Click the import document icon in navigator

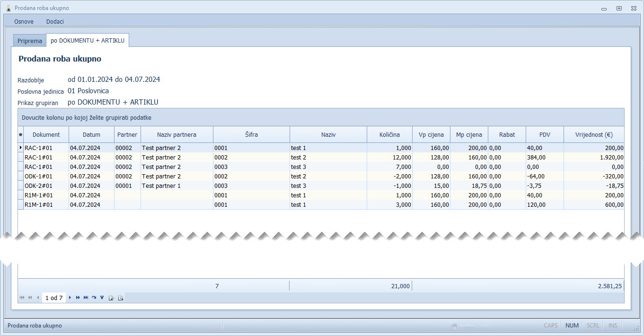click(x=111, y=298)
